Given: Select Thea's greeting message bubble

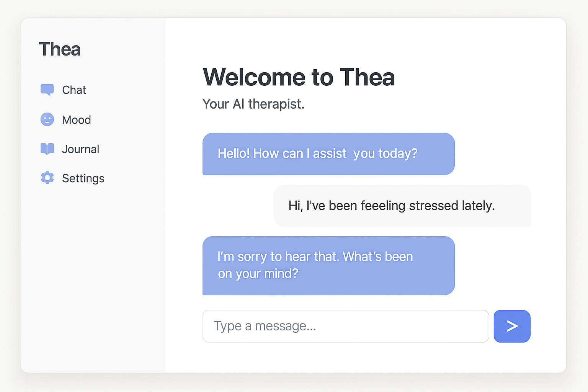Looking at the screenshot, I should point(328,154).
